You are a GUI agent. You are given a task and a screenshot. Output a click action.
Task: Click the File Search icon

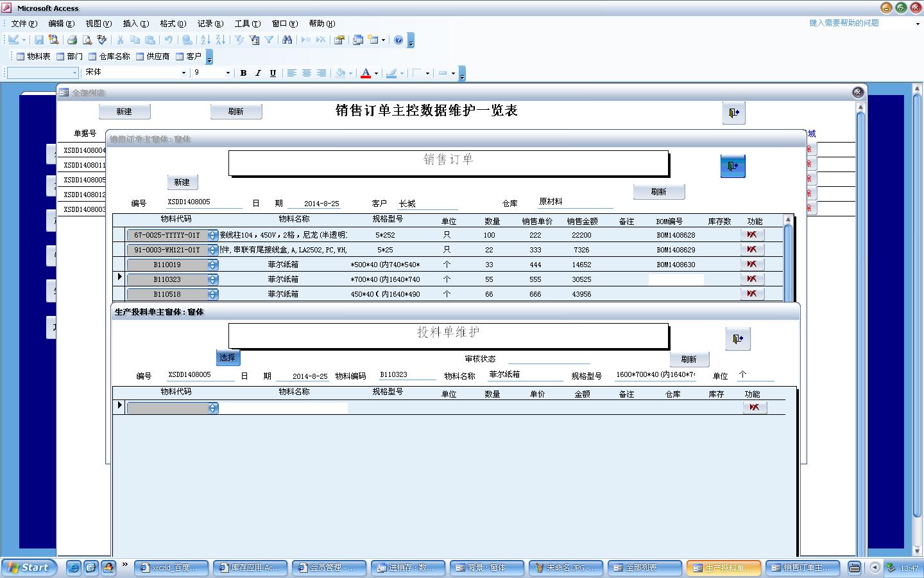point(53,40)
